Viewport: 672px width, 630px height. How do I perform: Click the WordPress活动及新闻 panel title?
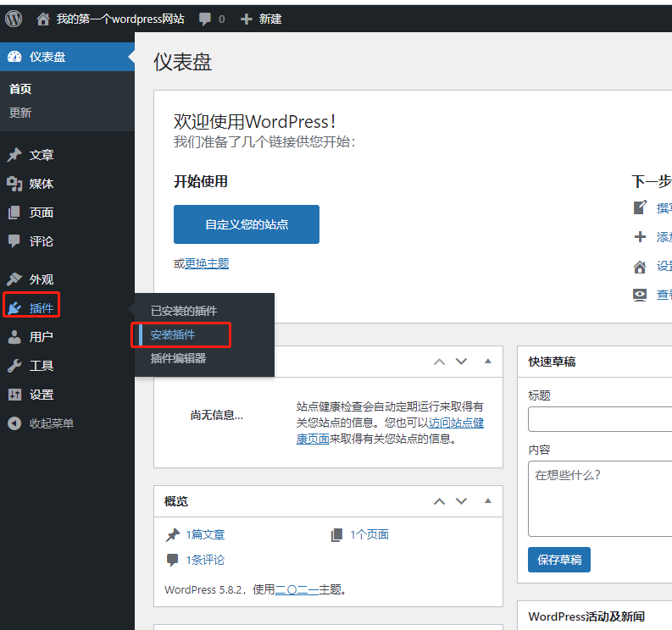point(586,616)
